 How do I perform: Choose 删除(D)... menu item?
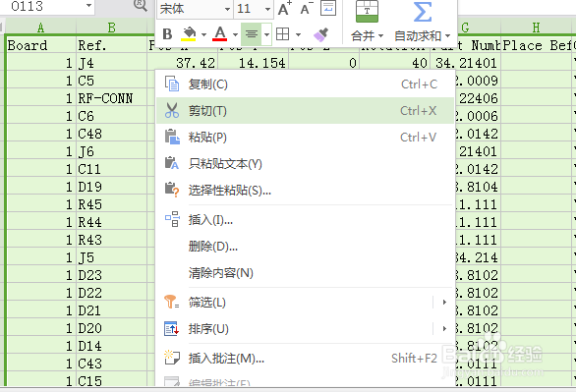click(306, 246)
